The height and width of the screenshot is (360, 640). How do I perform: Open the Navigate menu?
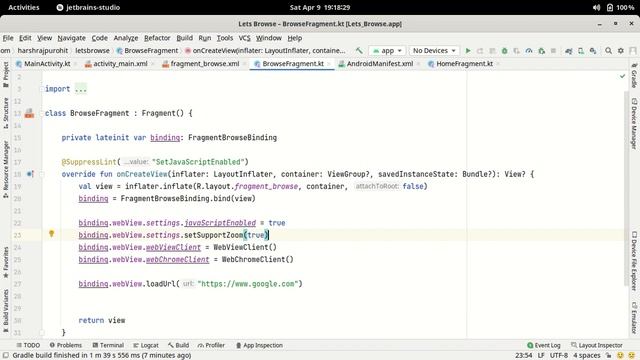(x=71, y=38)
